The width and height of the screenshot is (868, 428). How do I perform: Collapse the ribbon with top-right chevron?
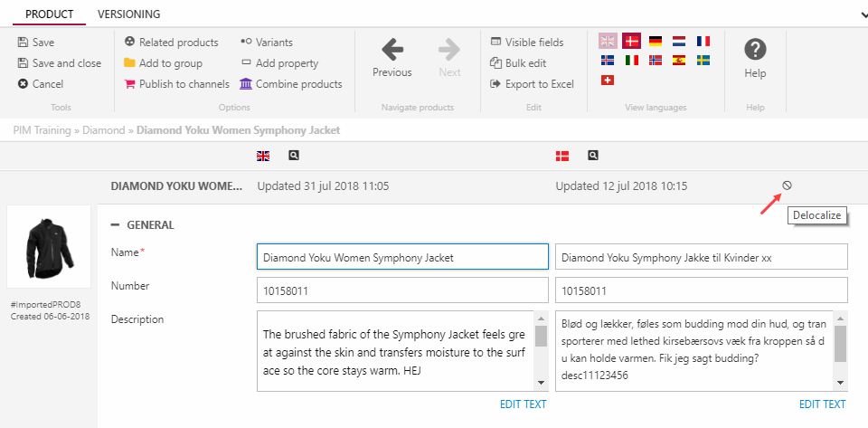(x=862, y=14)
